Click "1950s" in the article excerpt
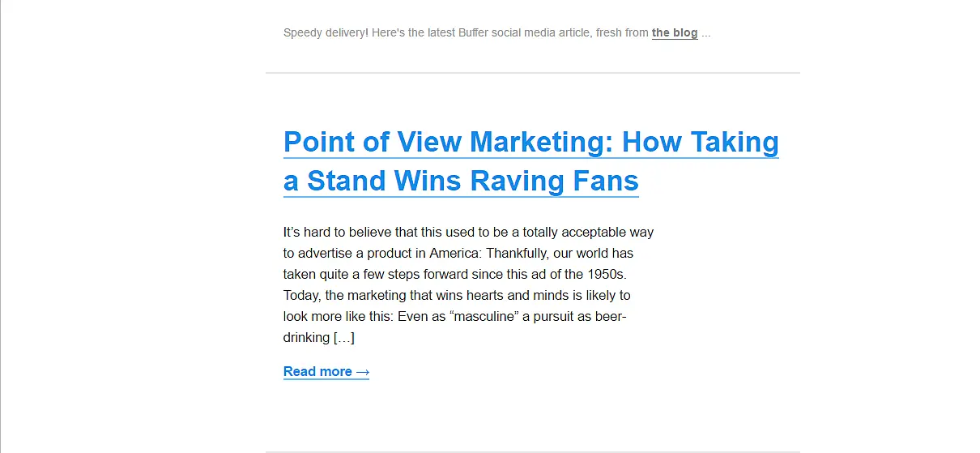Screen dimensions: 980x453 (x=607, y=275)
